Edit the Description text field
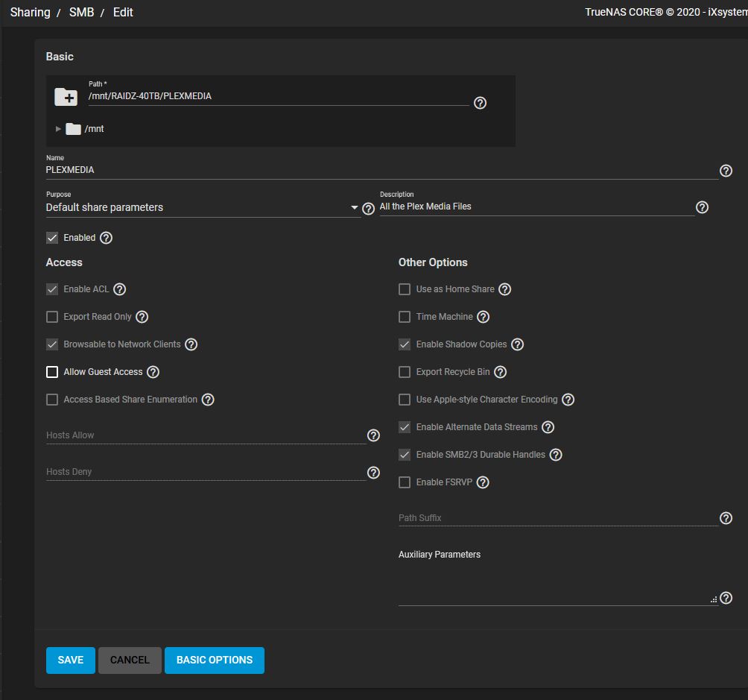 tap(536, 206)
